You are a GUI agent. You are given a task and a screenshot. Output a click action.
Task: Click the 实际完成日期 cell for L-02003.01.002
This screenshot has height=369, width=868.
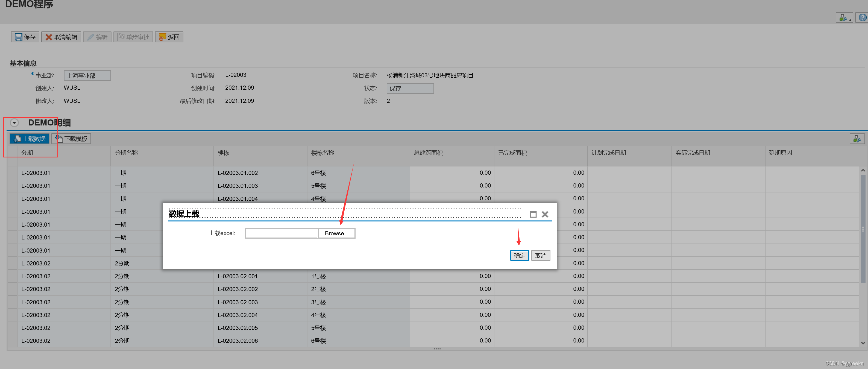coord(719,173)
